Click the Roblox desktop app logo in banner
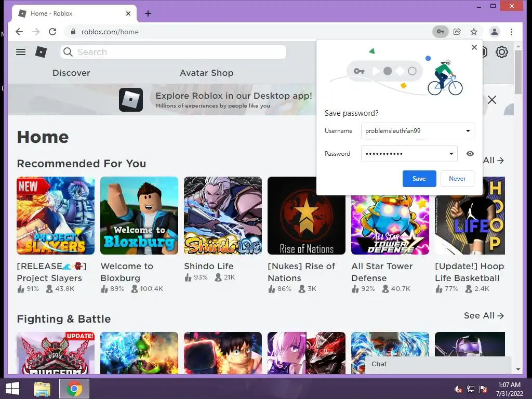Viewport: 532px width, 399px height. coord(130,100)
